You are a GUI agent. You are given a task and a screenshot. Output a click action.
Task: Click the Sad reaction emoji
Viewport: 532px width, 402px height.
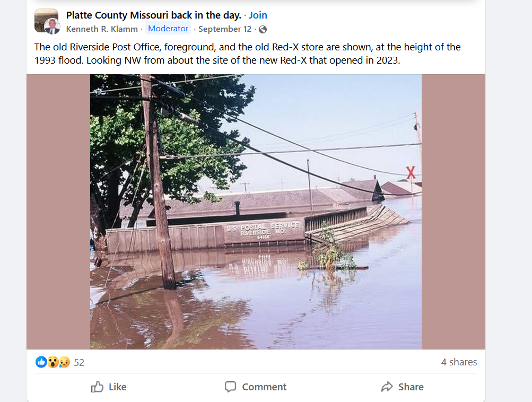coord(64,362)
